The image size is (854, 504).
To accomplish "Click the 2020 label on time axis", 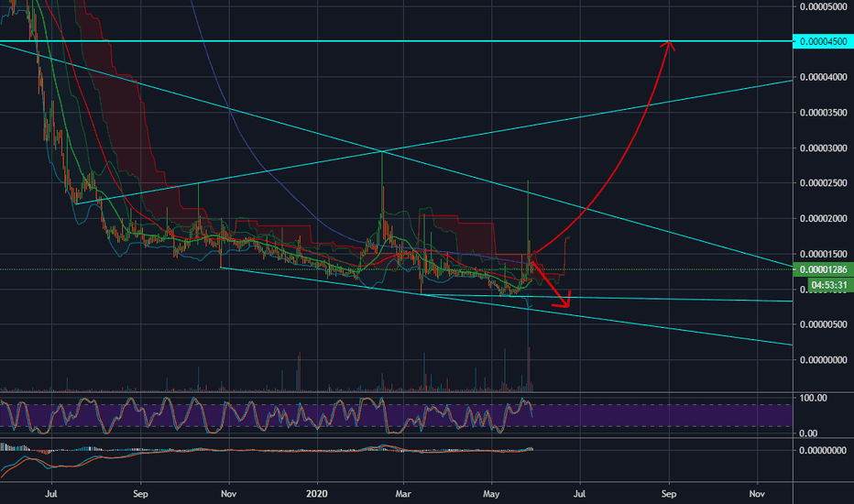I will pos(317,494).
